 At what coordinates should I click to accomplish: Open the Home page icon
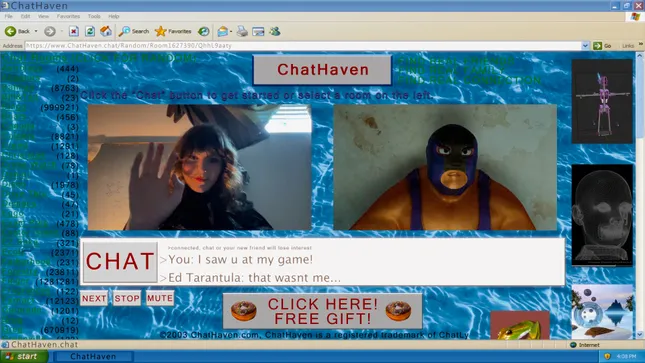point(106,31)
